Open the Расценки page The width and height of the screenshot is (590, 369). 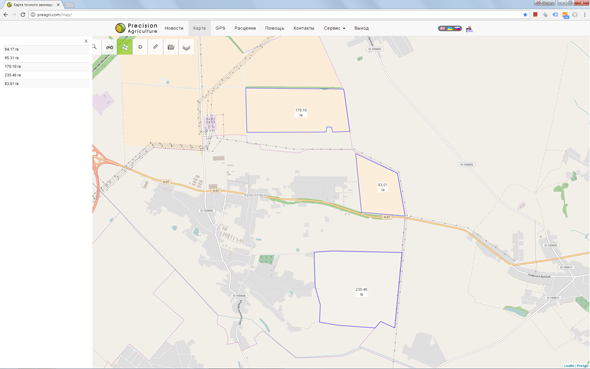(x=245, y=28)
